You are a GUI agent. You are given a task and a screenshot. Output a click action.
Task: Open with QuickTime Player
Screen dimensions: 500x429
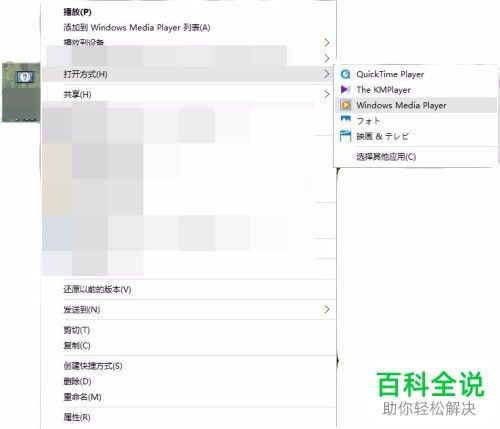415,74
